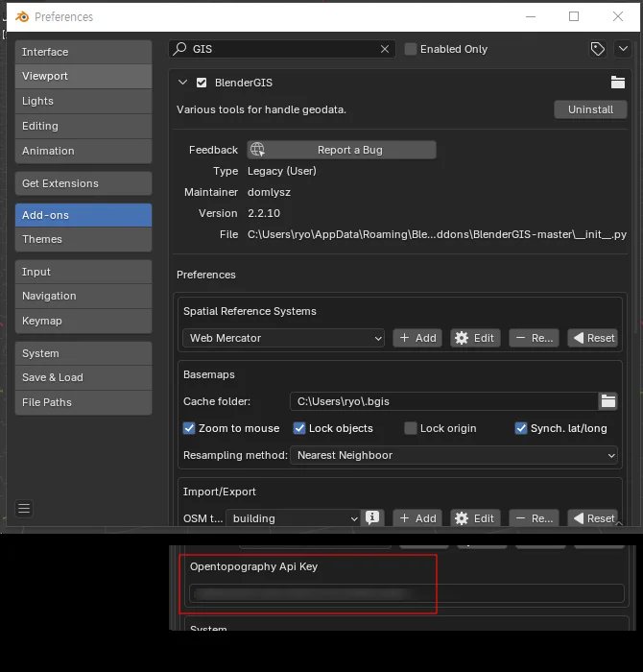Click the Cache folder path field
Image resolution: width=643 pixels, height=672 pixels.
click(444, 401)
